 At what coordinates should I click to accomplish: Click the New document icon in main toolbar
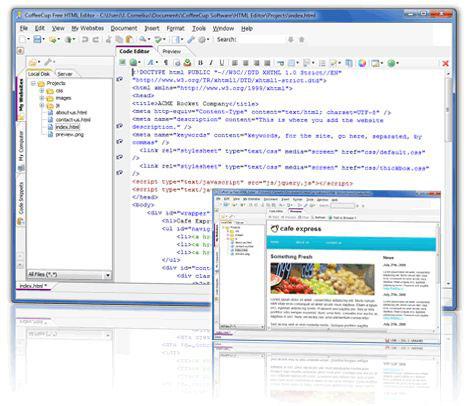click(22, 39)
